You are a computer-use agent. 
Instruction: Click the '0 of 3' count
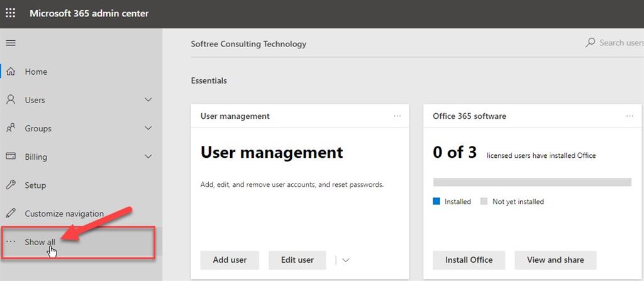pos(455,152)
